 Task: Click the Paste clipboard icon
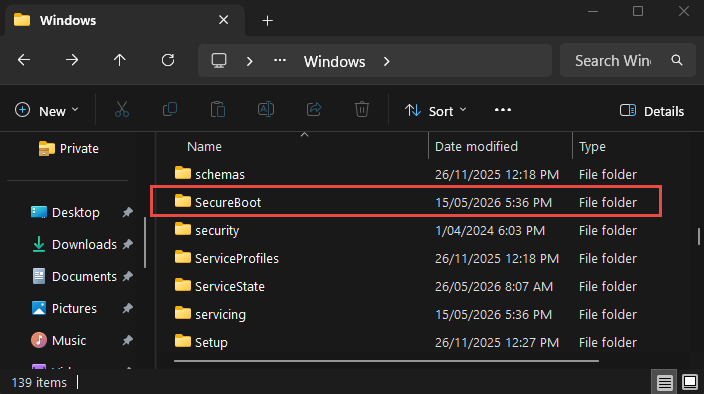[x=218, y=109]
